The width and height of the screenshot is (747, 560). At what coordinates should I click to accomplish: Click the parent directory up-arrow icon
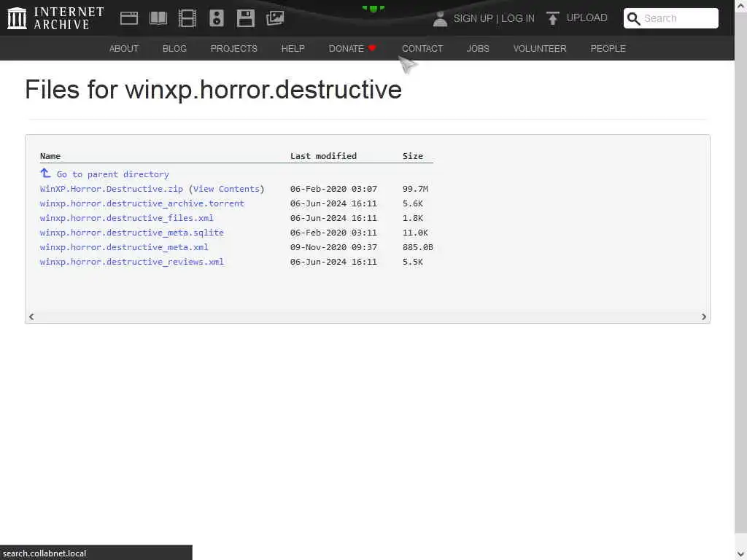click(45, 173)
